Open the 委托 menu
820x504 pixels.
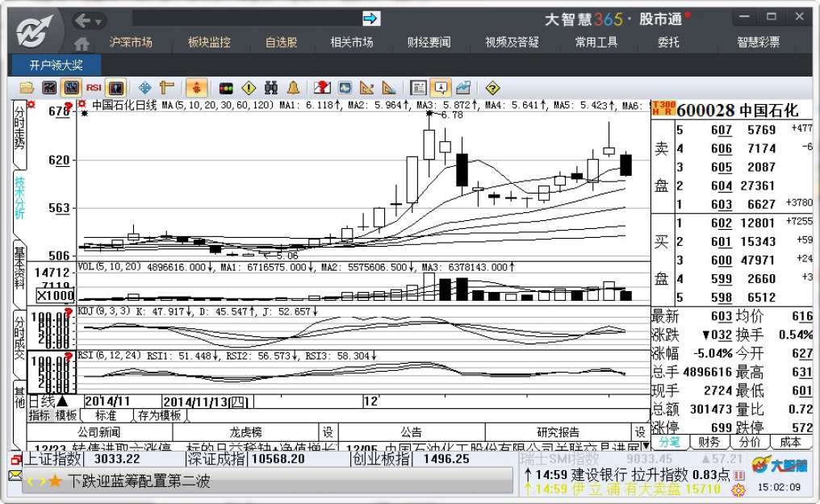668,42
